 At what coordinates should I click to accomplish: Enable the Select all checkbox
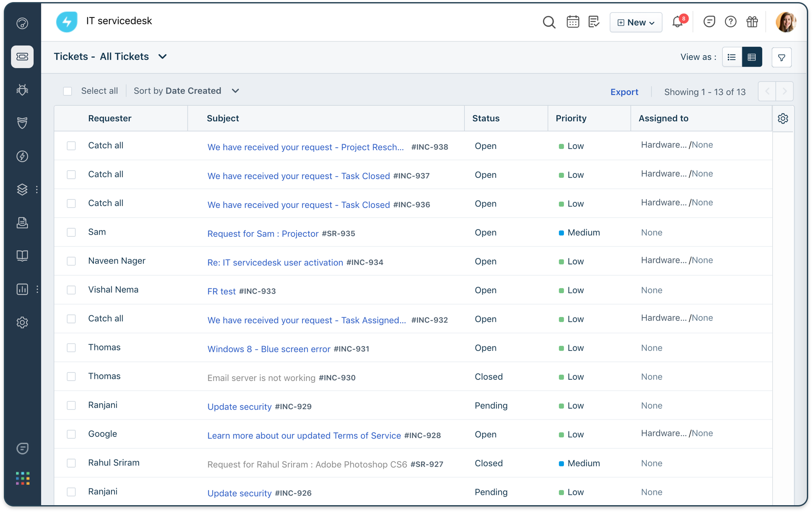coord(67,91)
